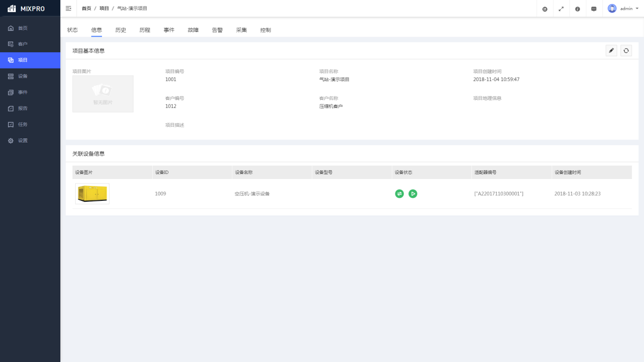
Task: Collapse the sidebar with the hamburger icon
Action: (x=69, y=9)
